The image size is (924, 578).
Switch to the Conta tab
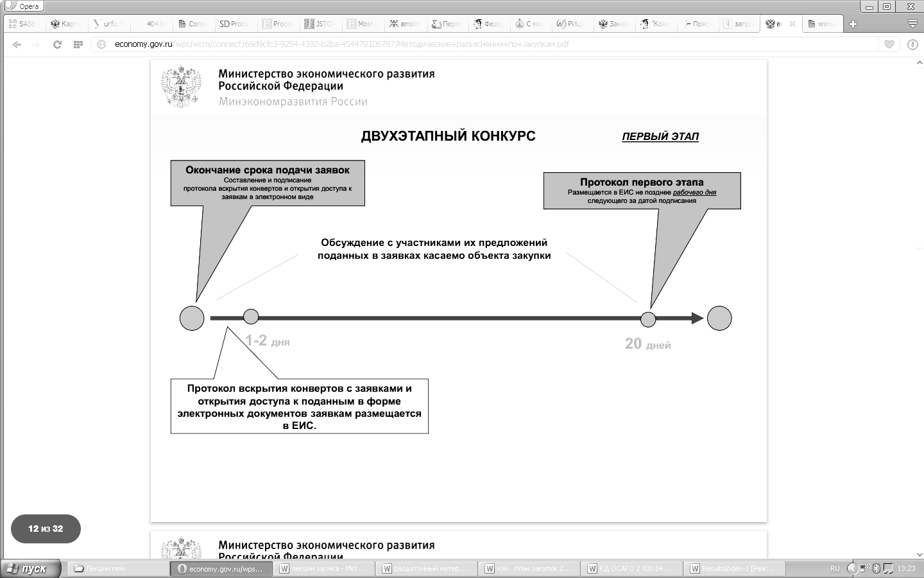tap(193, 24)
